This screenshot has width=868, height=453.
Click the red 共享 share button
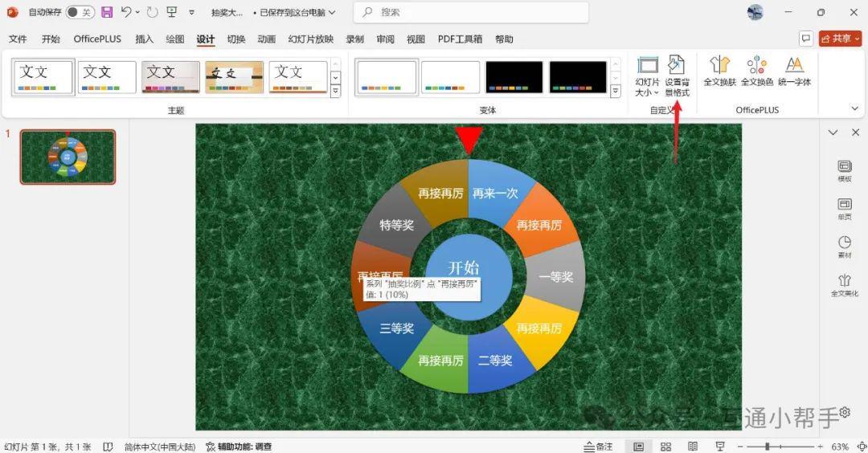841,39
